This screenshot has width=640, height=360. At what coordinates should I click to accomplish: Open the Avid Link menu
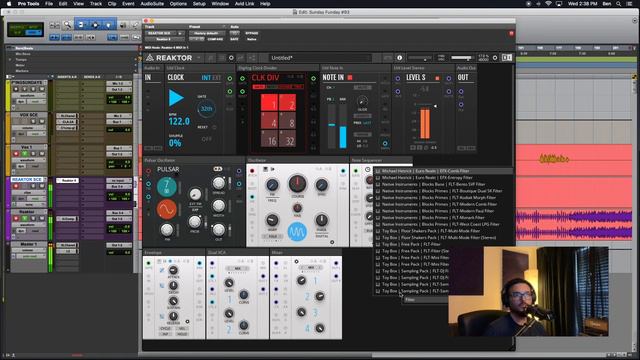244,4
